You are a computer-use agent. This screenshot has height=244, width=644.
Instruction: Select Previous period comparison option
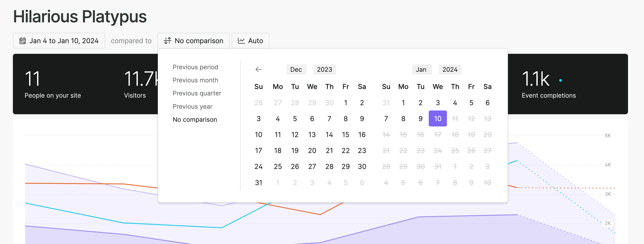tap(195, 67)
